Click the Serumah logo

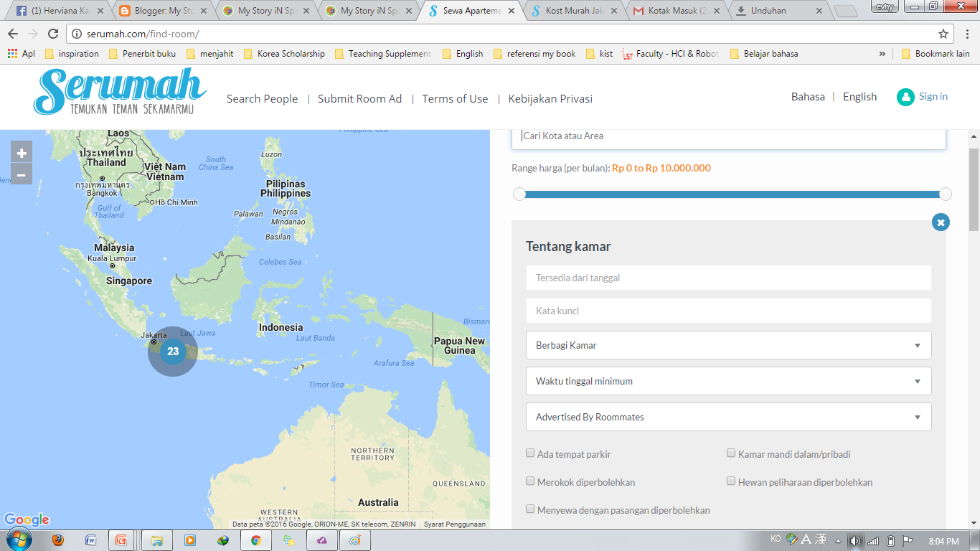pos(120,92)
